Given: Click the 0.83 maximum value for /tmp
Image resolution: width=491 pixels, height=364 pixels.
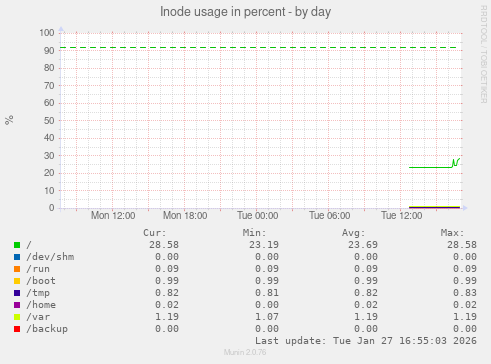Looking at the screenshot, I should coord(465,293).
